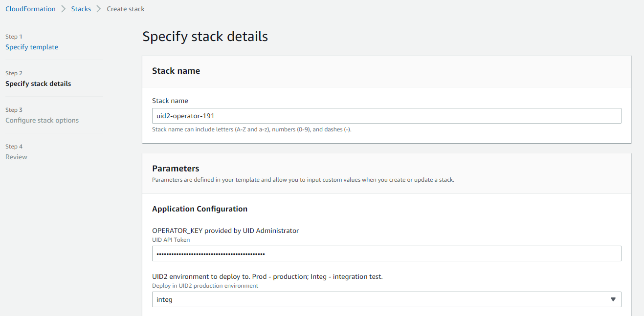Click the Create stack breadcrumb text
This screenshot has height=316, width=644.
click(x=125, y=8)
